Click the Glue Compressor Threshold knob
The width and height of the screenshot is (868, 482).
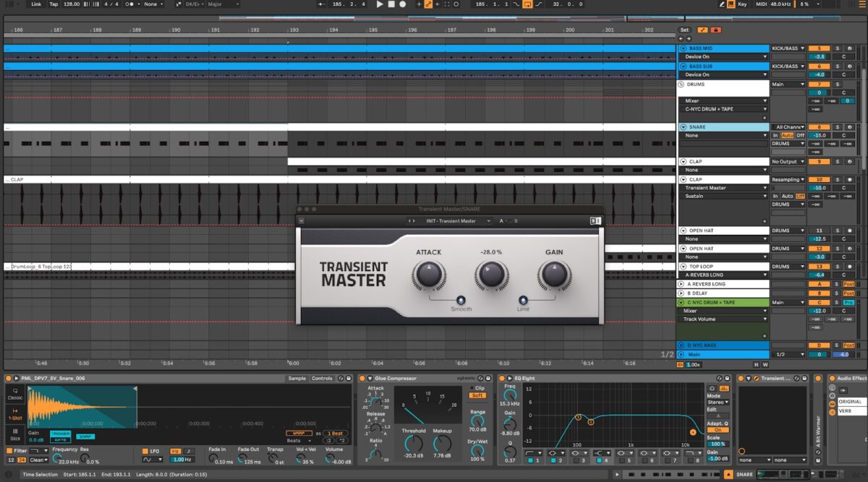tap(414, 443)
